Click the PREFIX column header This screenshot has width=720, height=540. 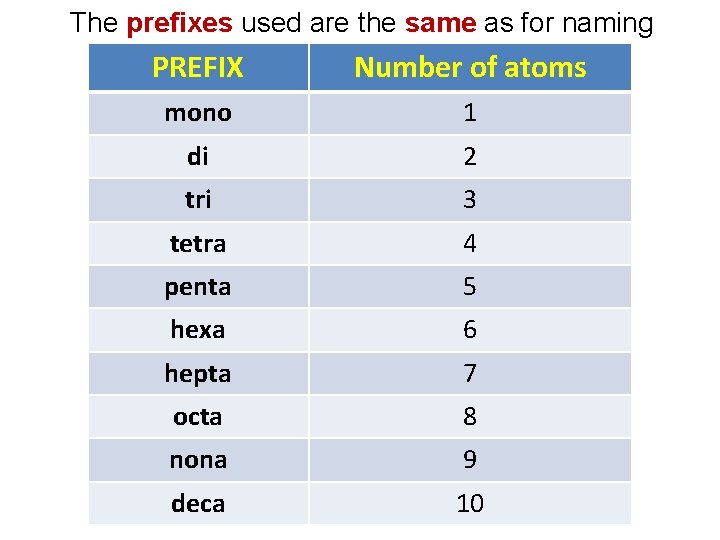pyautogui.click(x=198, y=68)
